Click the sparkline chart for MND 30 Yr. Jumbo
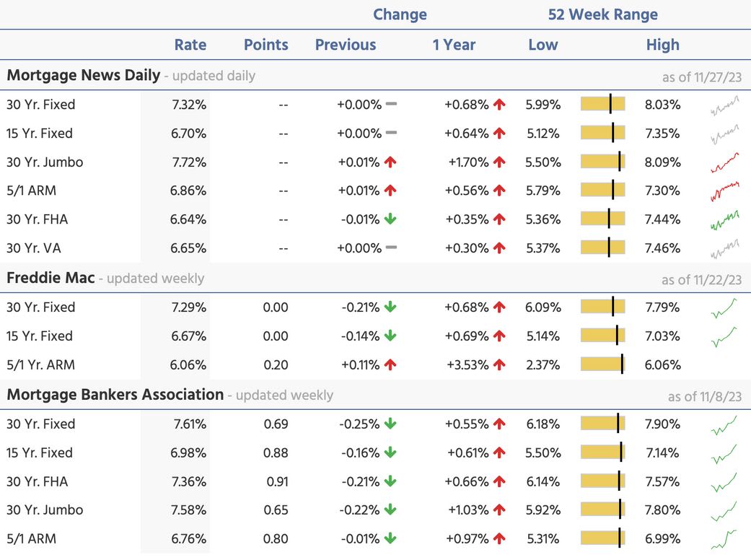Image resolution: width=751 pixels, height=560 pixels. point(724,162)
